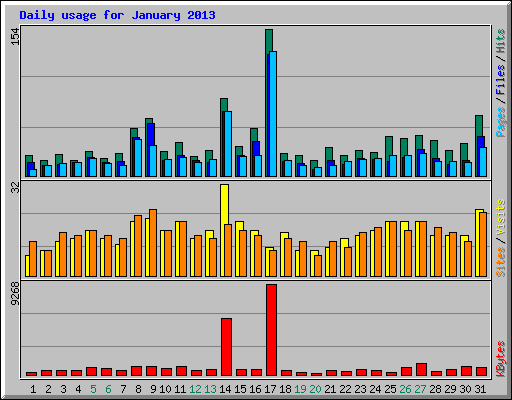Click the blue Files legend label
This screenshot has width=512, height=400.
coord(501,80)
